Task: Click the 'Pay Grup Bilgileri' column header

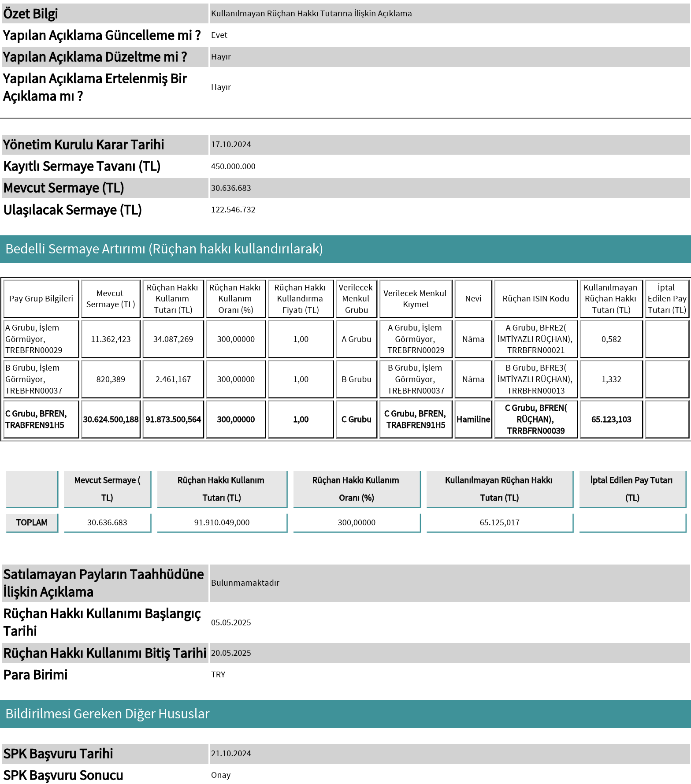Action: click(x=41, y=299)
